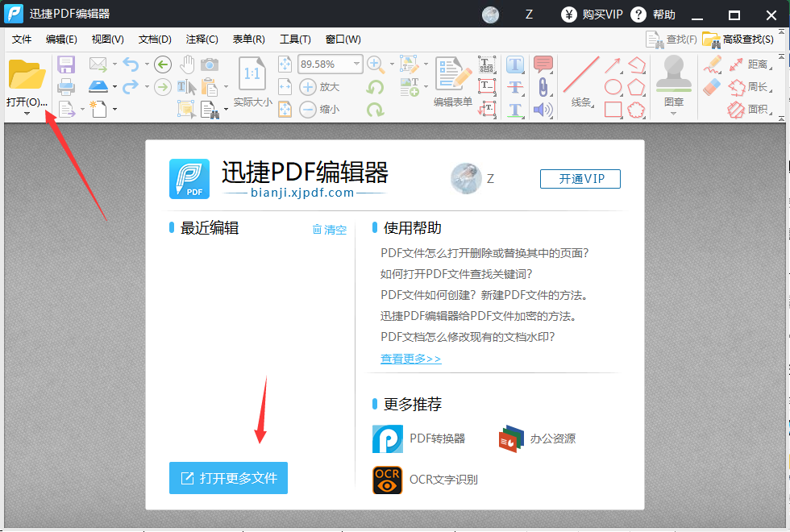This screenshot has height=532, width=790.
Task: Expand the email icon dropdown arrow
Action: tap(114, 64)
